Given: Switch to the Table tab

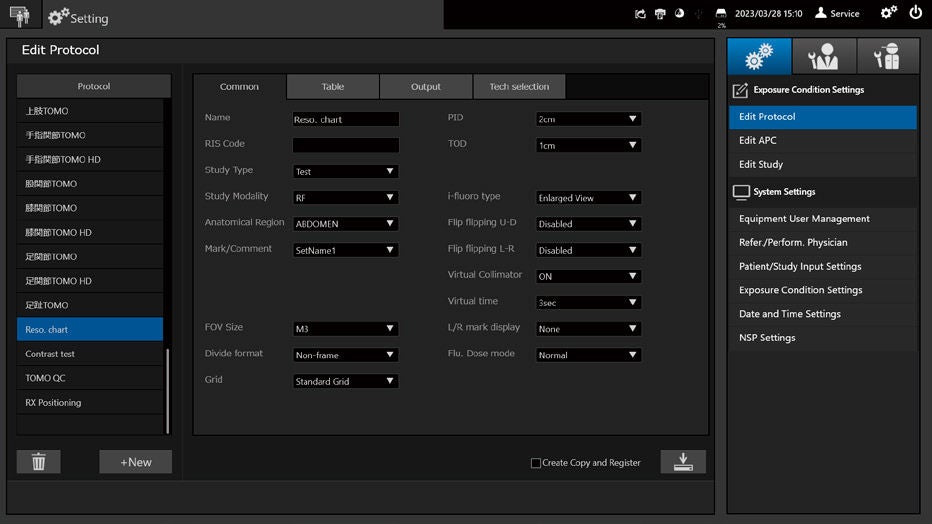Looking at the screenshot, I should click(333, 87).
